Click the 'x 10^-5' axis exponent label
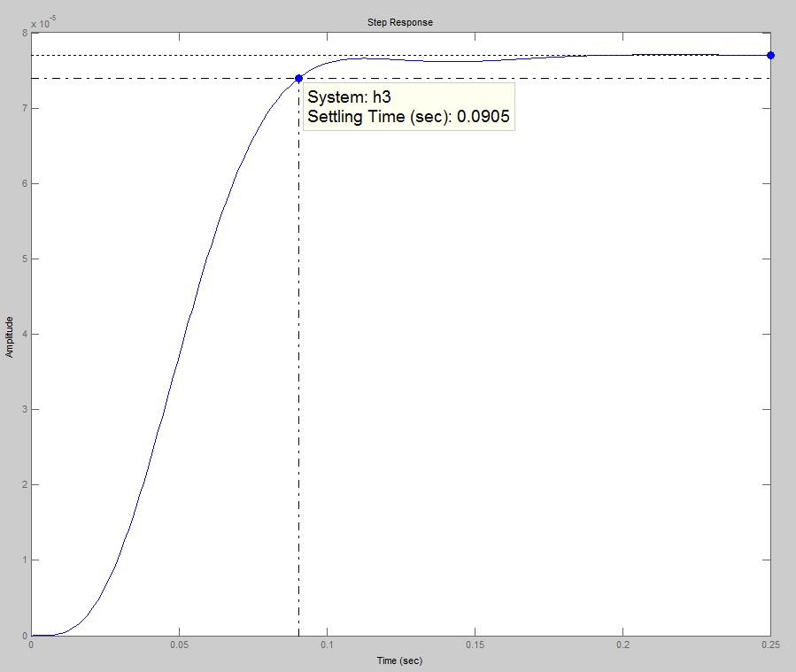The width and height of the screenshot is (796, 672). (43, 22)
